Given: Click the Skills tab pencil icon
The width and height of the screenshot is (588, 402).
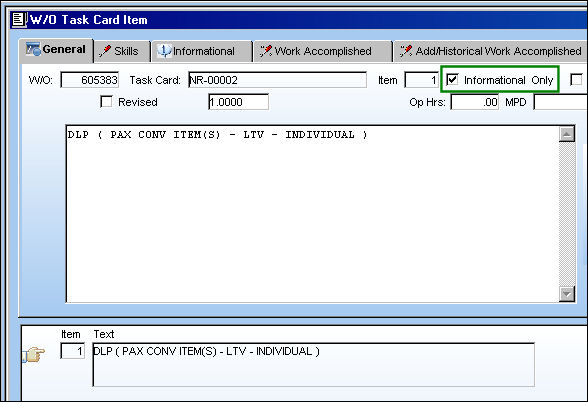Looking at the screenshot, I should pos(105,51).
